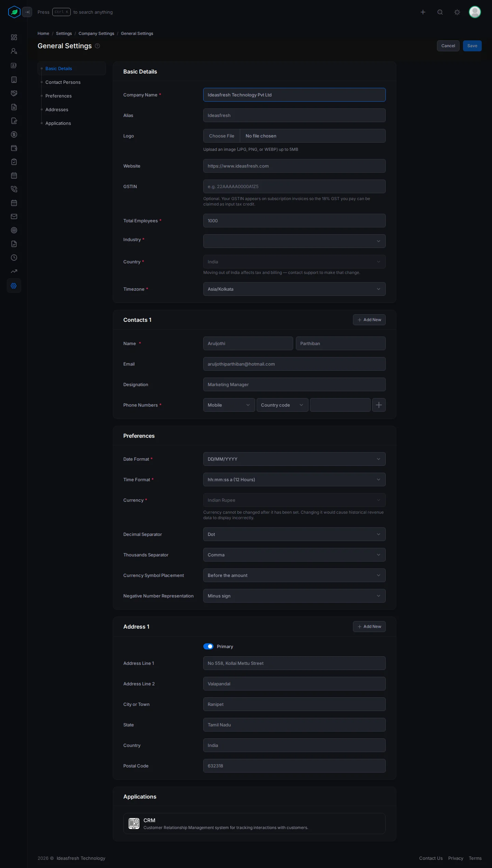The width and height of the screenshot is (492, 868).
Task: Open the clipboard checkmark icon in sidebar
Action: [x=14, y=162]
